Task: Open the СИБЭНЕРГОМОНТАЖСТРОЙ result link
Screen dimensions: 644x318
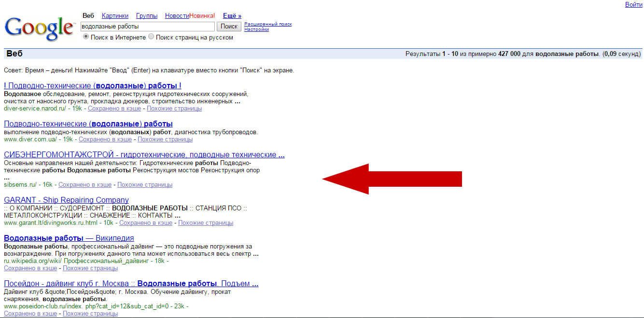Action: [x=144, y=155]
